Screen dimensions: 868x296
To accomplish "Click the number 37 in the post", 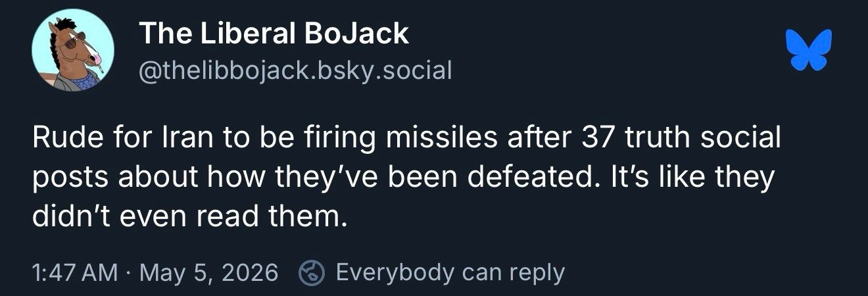I will [x=596, y=139].
